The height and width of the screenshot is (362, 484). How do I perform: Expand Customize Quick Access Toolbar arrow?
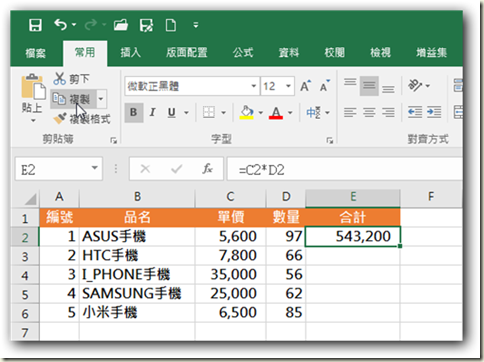point(196,25)
